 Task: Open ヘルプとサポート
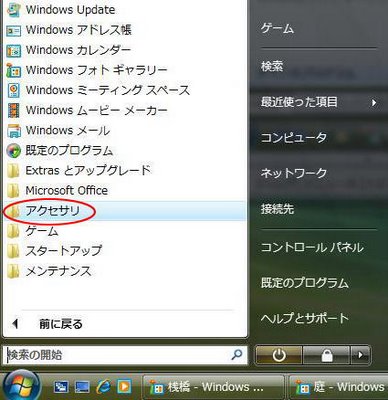(x=305, y=318)
